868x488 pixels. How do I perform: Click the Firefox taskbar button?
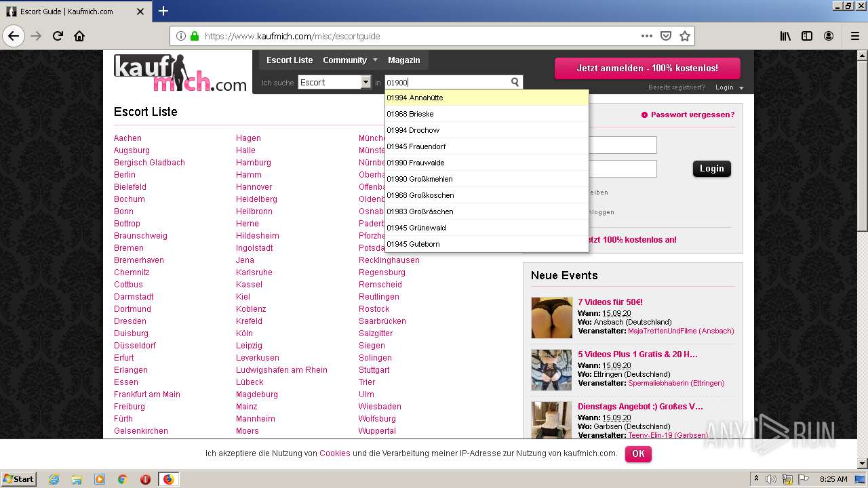point(168,479)
